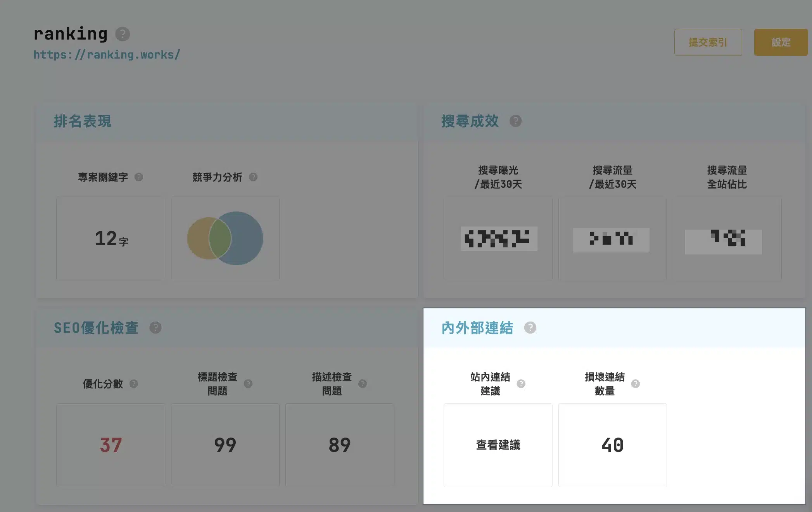
Task: Click the 查看建議 internal link card
Action: tap(498, 445)
